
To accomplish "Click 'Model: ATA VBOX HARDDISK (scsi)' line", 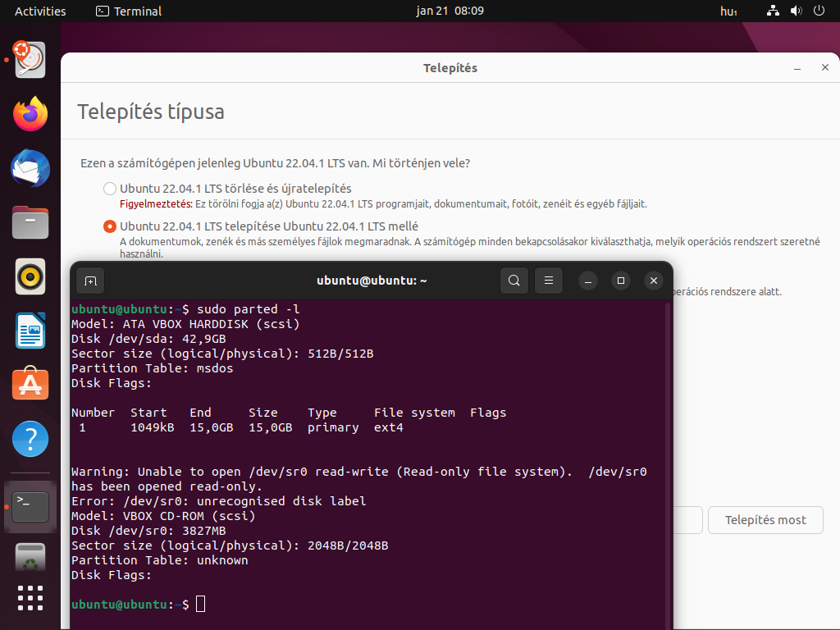I will 185,324.
